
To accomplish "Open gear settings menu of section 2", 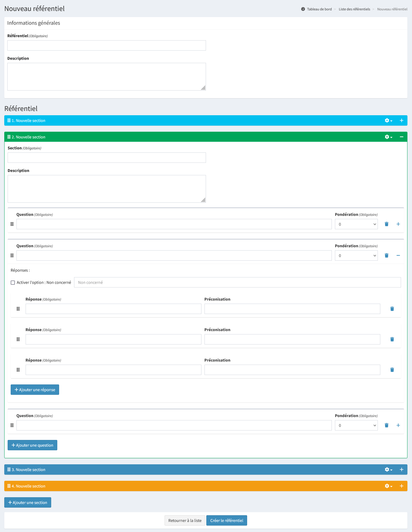I will coord(388,137).
